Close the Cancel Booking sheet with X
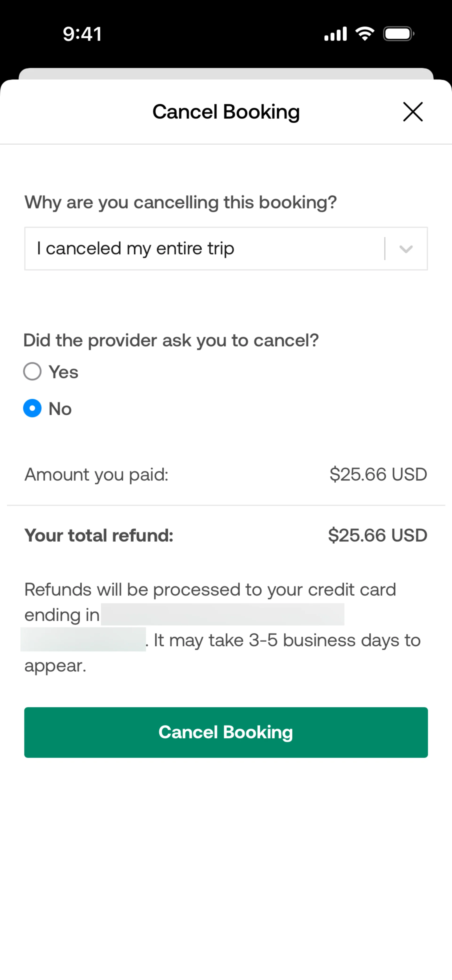 coord(413,112)
